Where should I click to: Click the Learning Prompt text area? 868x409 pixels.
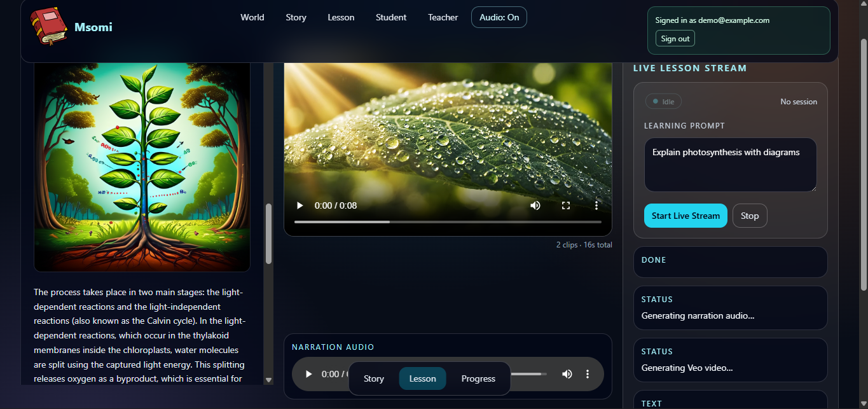click(x=731, y=165)
